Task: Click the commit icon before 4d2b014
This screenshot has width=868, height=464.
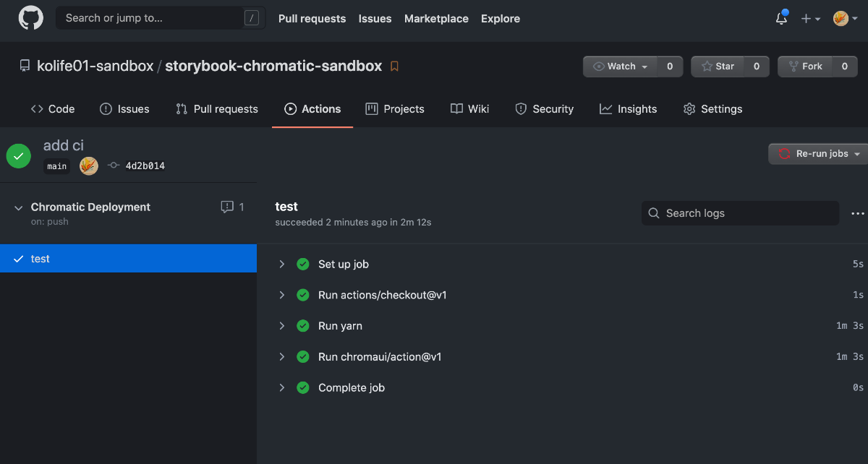Action: [x=113, y=166]
